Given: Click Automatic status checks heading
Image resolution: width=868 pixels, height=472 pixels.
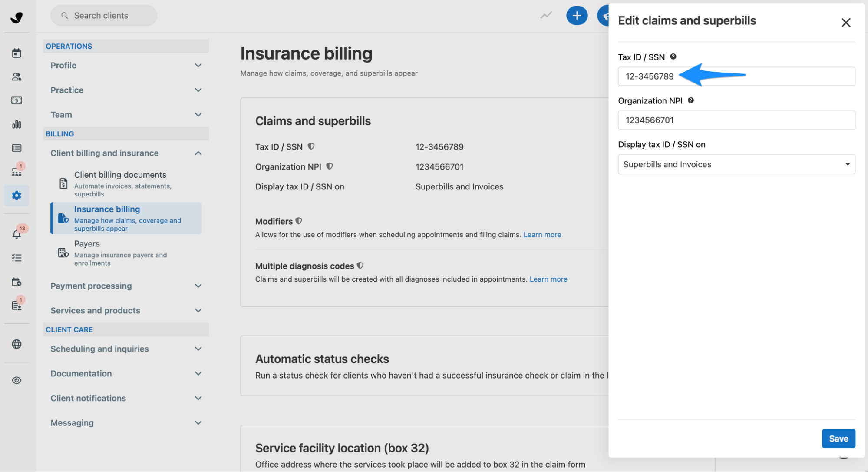Looking at the screenshot, I should [322, 359].
